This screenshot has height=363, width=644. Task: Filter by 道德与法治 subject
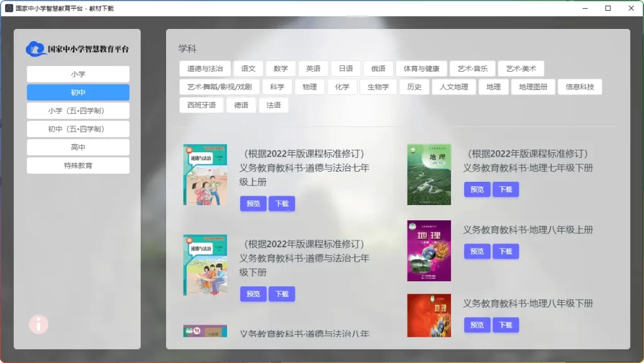pyautogui.click(x=205, y=69)
